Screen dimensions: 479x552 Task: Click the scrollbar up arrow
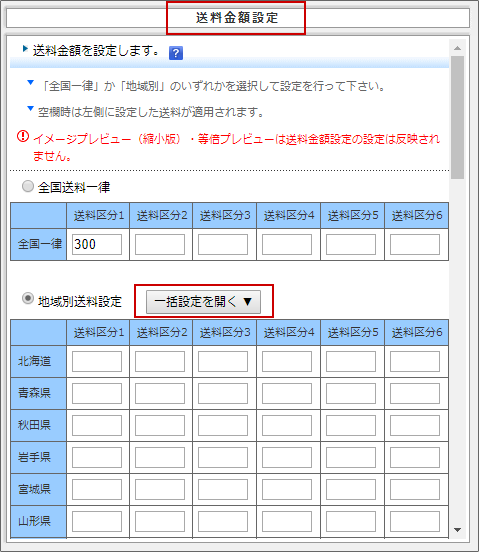[458, 48]
